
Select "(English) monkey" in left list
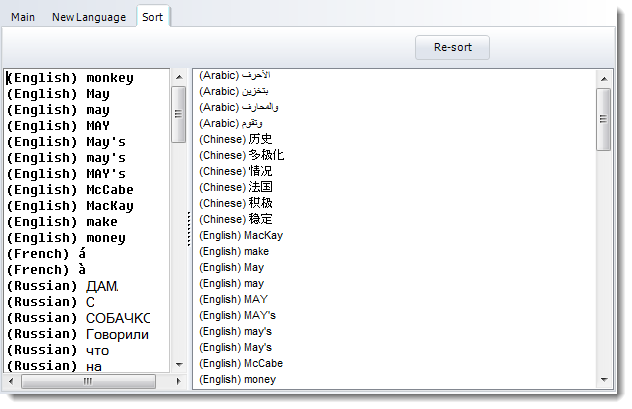click(70, 78)
